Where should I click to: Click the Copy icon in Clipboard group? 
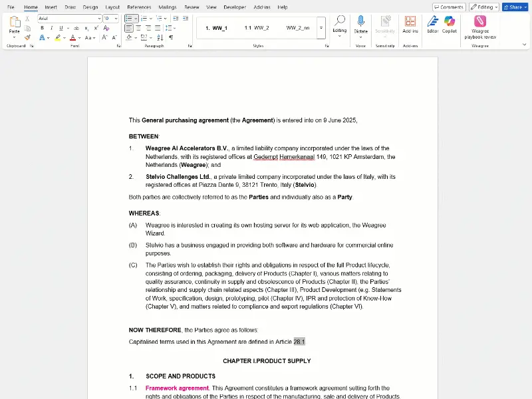pyautogui.click(x=27, y=28)
